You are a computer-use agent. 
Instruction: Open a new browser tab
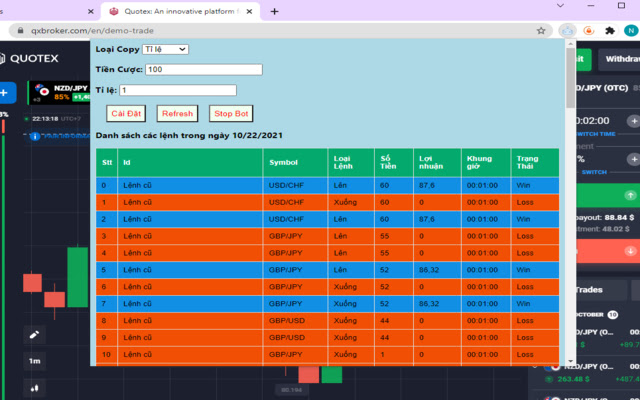[x=274, y=11]
